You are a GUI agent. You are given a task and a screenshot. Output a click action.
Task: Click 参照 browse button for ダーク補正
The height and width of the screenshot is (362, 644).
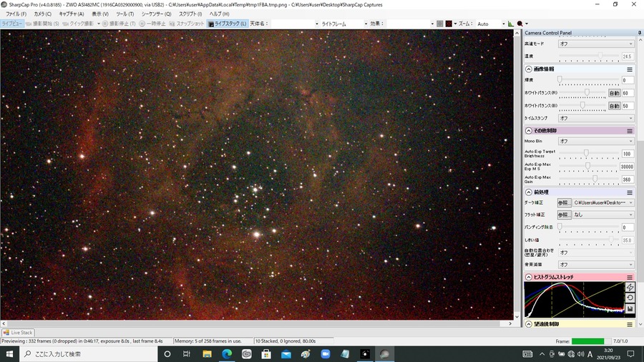[x=564, y=202]
